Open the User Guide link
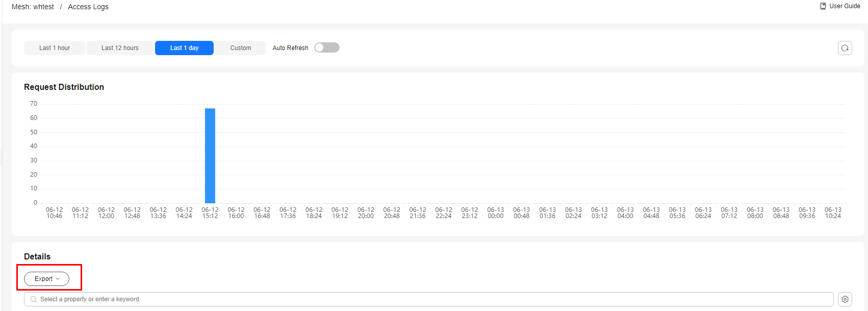The image size is (868, 311). click(845, 6)
